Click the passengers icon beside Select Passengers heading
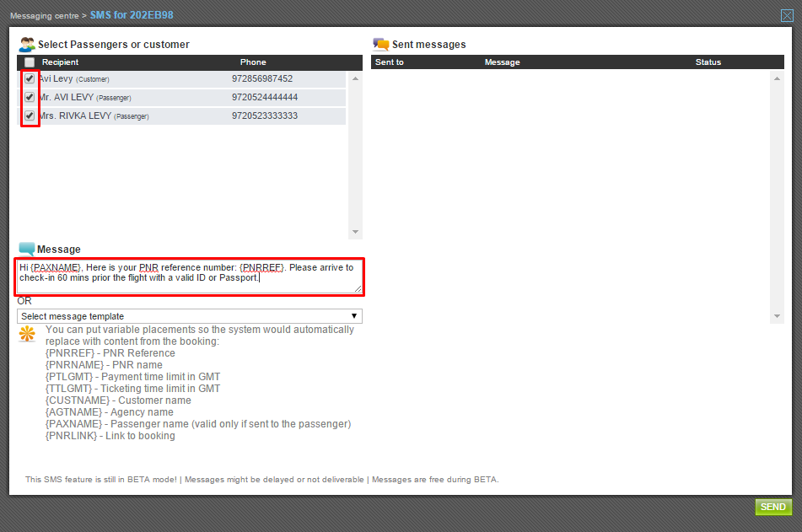802x532 pixels. 27,45
